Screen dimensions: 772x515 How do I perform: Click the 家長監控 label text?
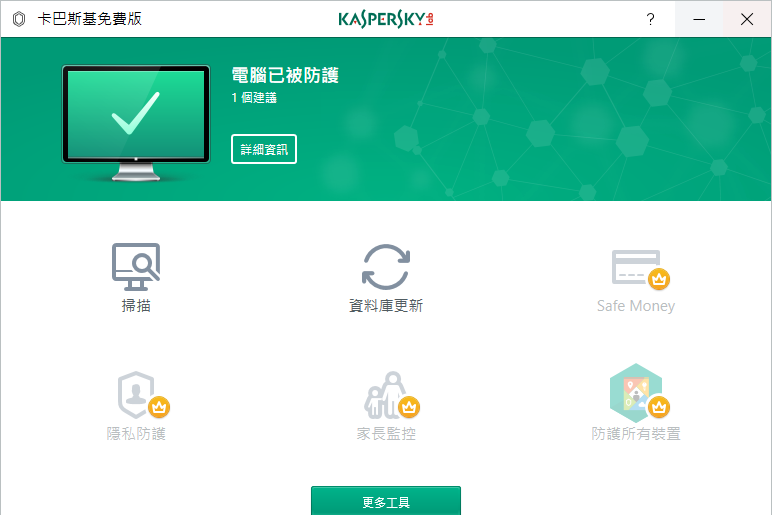[386, 434]
